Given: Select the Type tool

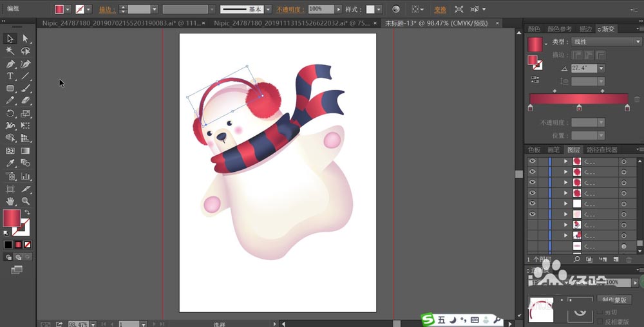Looking at the screenshot, I should 10,76.
